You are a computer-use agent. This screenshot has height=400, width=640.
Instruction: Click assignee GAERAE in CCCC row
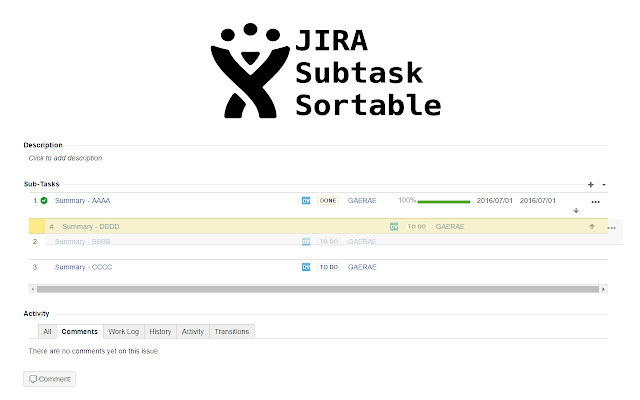point(362,267)
